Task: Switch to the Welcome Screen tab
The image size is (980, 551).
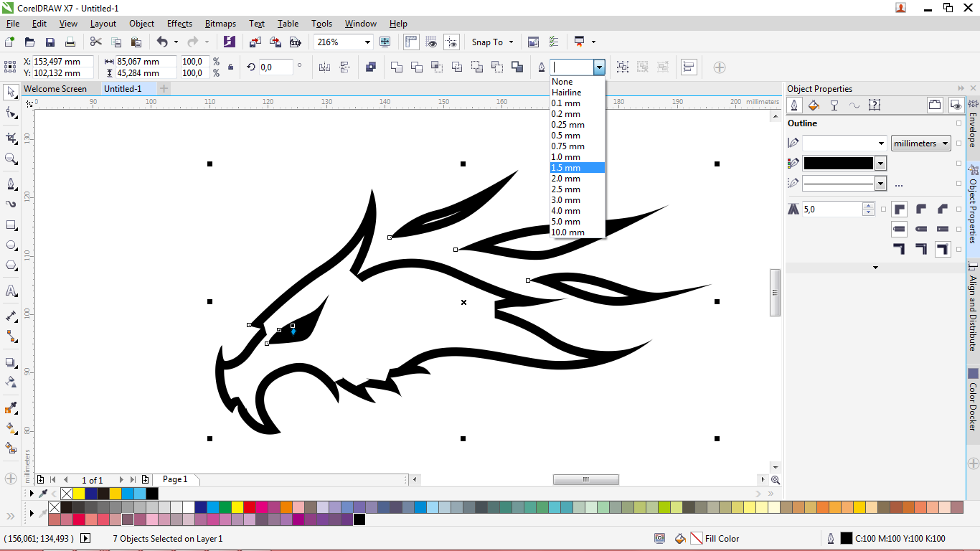Action: tap(55, 89)
